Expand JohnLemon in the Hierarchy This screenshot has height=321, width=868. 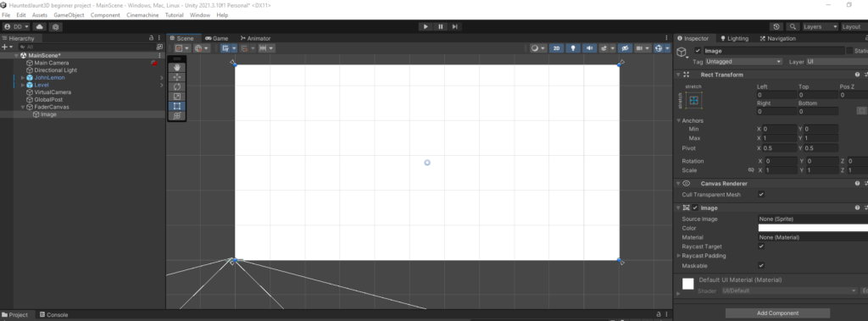click(x=23, y=78)
